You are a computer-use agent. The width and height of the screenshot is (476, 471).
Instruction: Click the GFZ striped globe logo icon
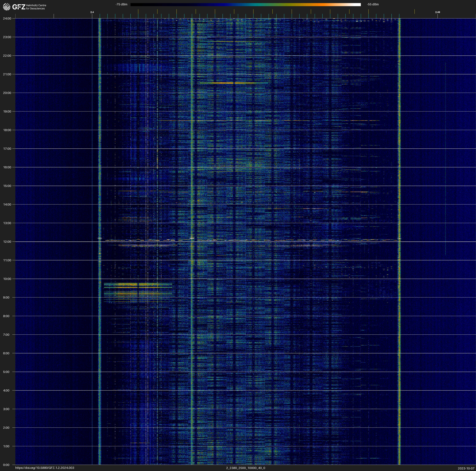click(x=7, y=7)
